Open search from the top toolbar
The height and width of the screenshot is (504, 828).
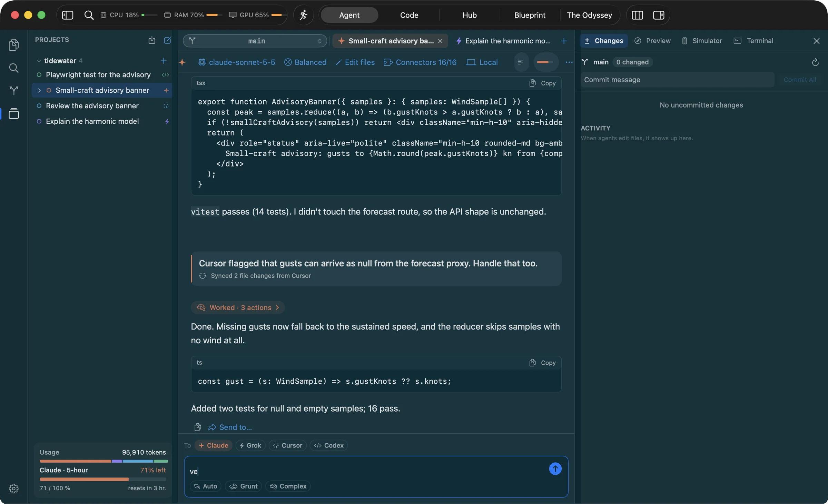click(89, 15)
